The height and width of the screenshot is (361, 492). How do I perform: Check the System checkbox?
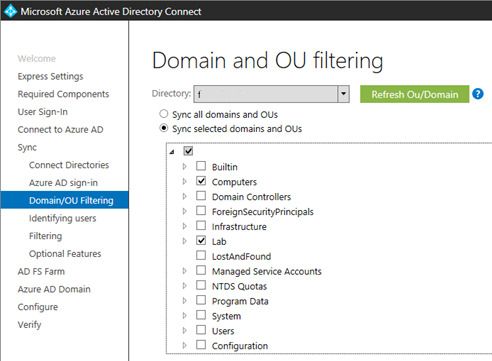tap(201, 315)
